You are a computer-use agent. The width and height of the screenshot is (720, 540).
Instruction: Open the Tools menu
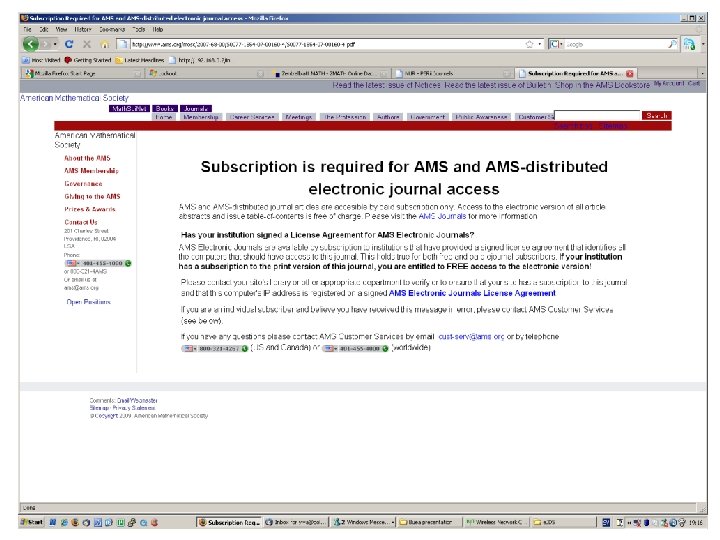139,29
